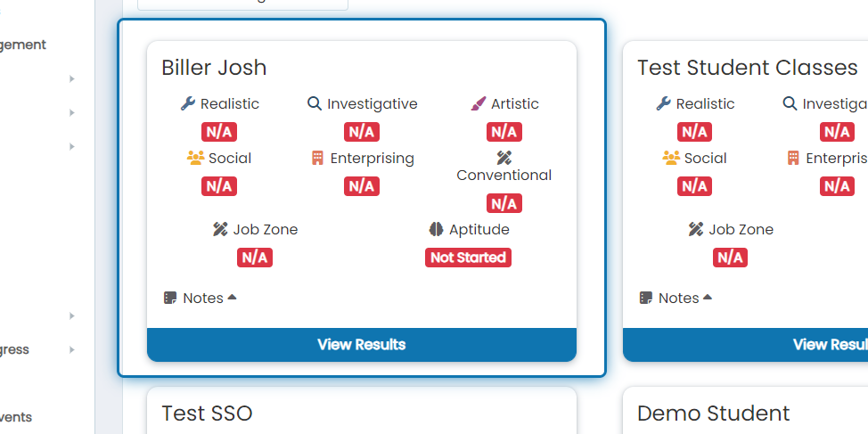The height and width of the screenshot is (434, 868).
Task: Collapse Notes caret in Test Student Classes card
Action: pyautogui.click(x=708, y=298)
